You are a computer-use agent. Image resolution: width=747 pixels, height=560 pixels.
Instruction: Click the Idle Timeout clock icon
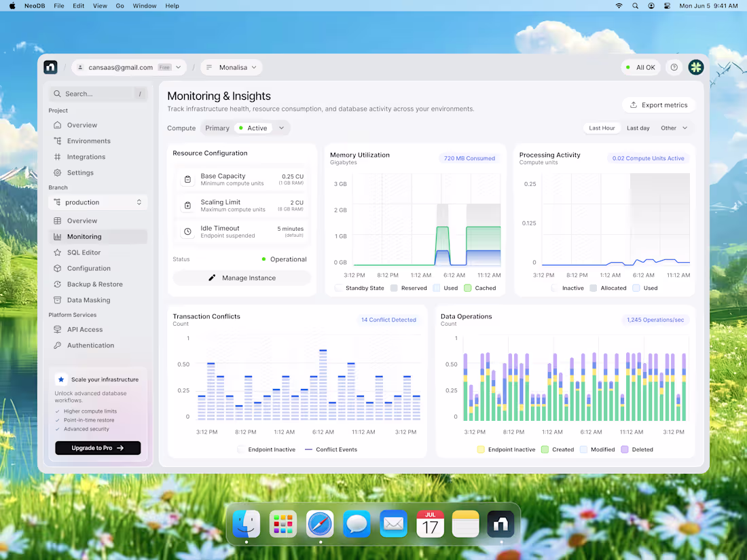(x=187, y=231)
